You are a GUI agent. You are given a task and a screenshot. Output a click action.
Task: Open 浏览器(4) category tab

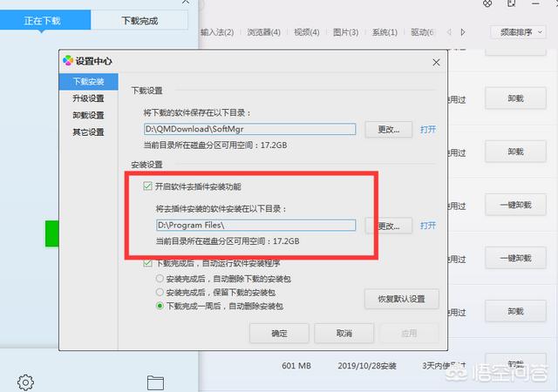point(263,32)
